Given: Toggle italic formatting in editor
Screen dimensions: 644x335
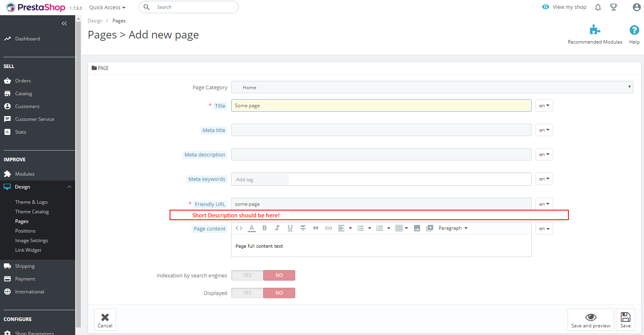Looking at the screenshot, I should pos(277,228).
